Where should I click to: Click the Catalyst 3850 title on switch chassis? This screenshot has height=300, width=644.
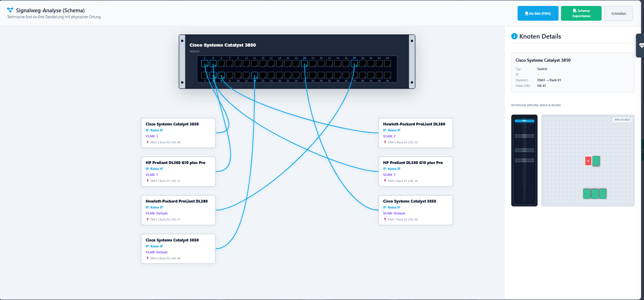pyautogui.click(x=223, y=45)
